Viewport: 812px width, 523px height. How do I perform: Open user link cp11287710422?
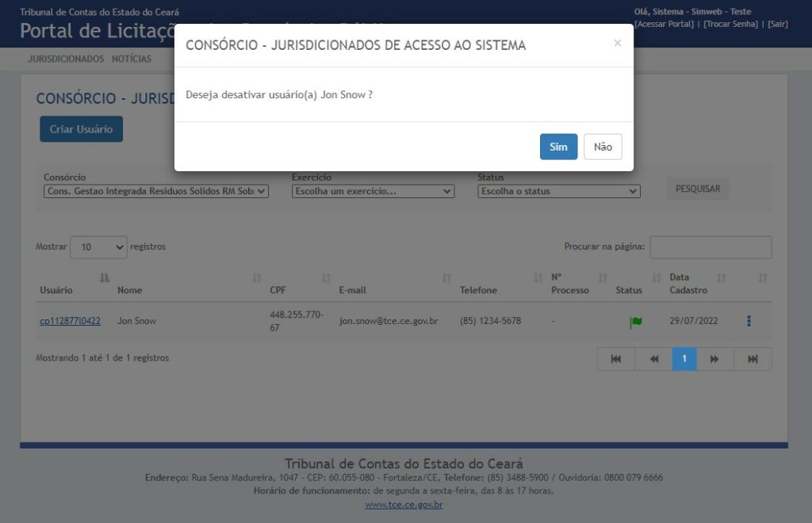(x=71, y=321)
